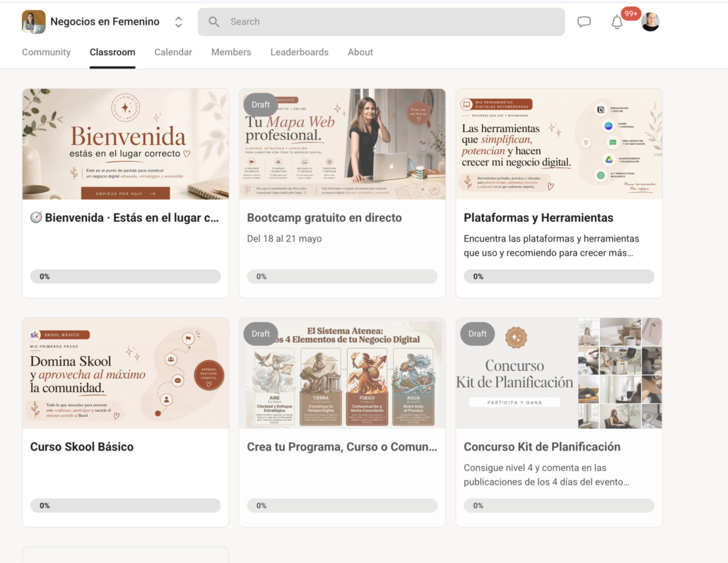Open El Sistema Atenea cover image
This screenshot has height=563, width=728.
pyautogui.click(x=342, y=373)
